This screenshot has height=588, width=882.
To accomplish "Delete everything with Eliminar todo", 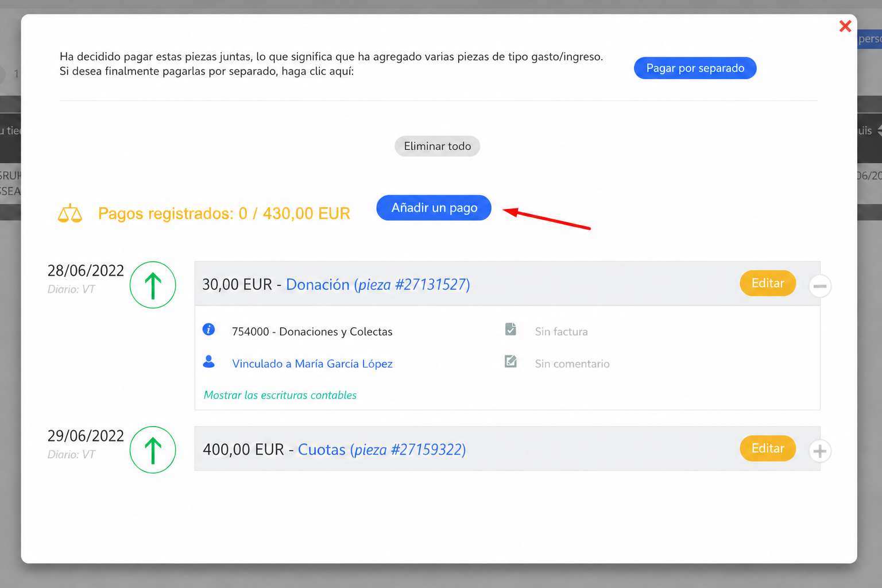I will (438, 146).
